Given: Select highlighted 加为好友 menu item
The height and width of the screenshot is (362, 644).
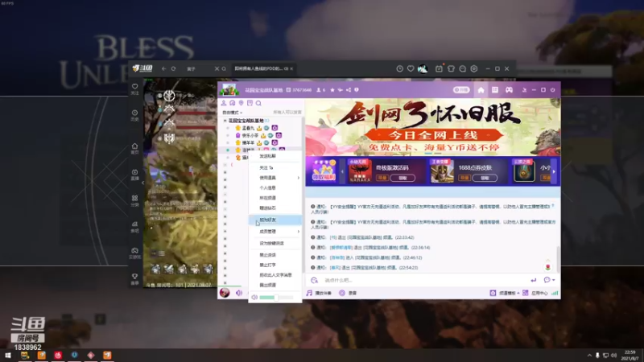Looking at the screenshot, I should (275, 220).
